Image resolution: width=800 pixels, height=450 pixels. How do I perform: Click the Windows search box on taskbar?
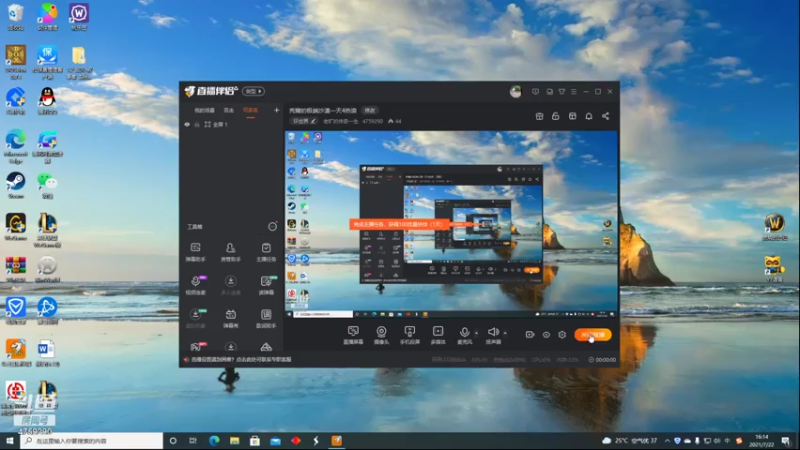[92, 441]
